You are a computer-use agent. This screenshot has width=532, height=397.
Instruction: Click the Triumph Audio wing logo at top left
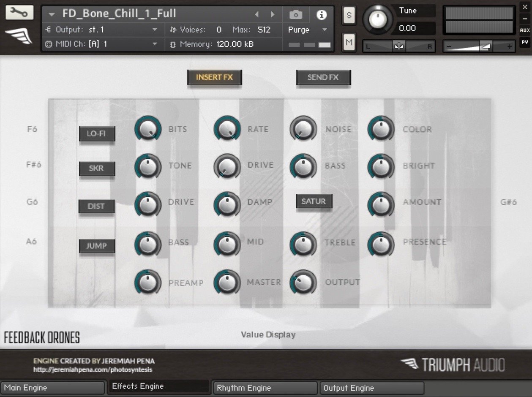[x=19, y=37]
